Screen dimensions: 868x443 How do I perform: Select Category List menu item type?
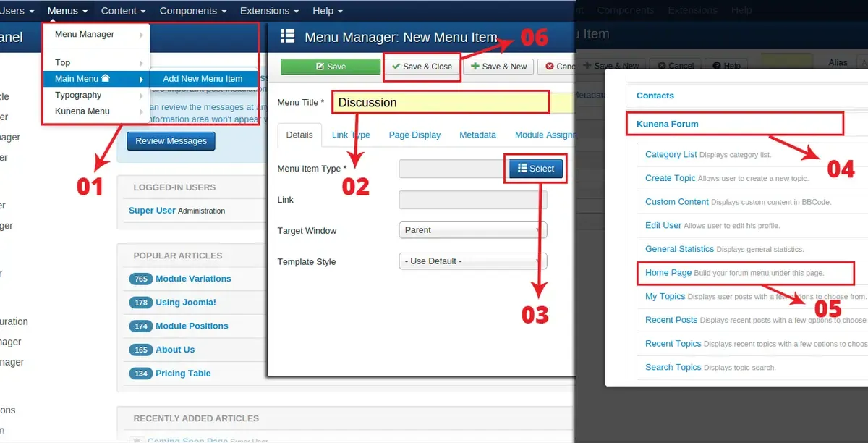671,154
